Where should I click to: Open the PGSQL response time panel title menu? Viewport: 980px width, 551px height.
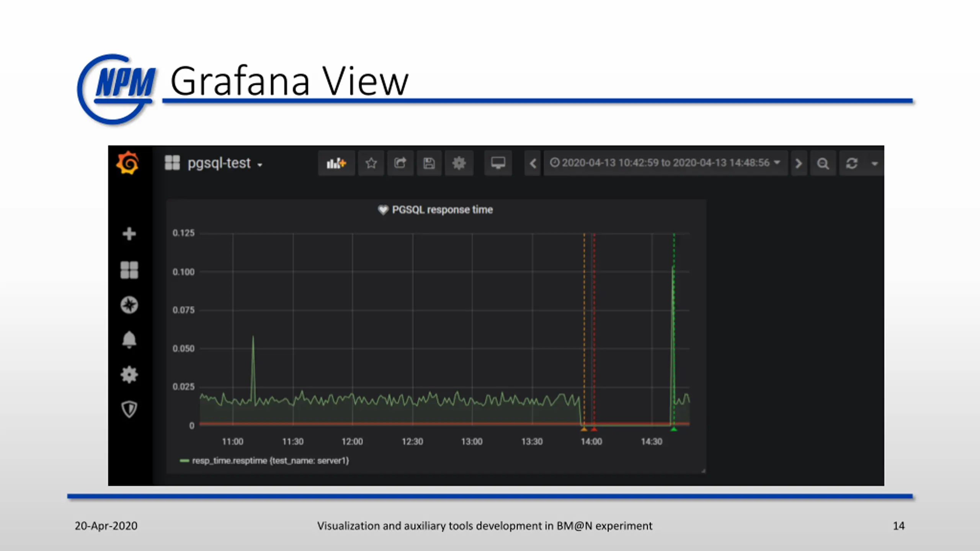click(x=442, y=210)
